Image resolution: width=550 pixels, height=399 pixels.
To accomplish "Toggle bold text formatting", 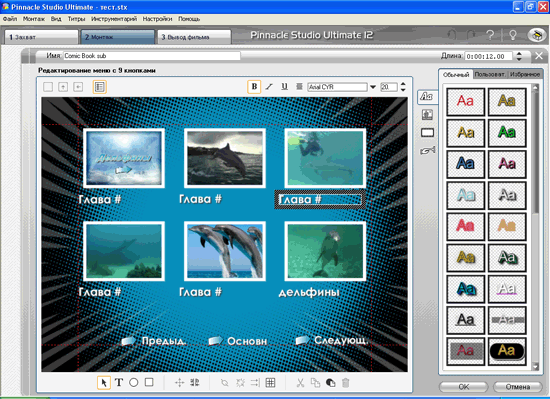I will point(254,87).
